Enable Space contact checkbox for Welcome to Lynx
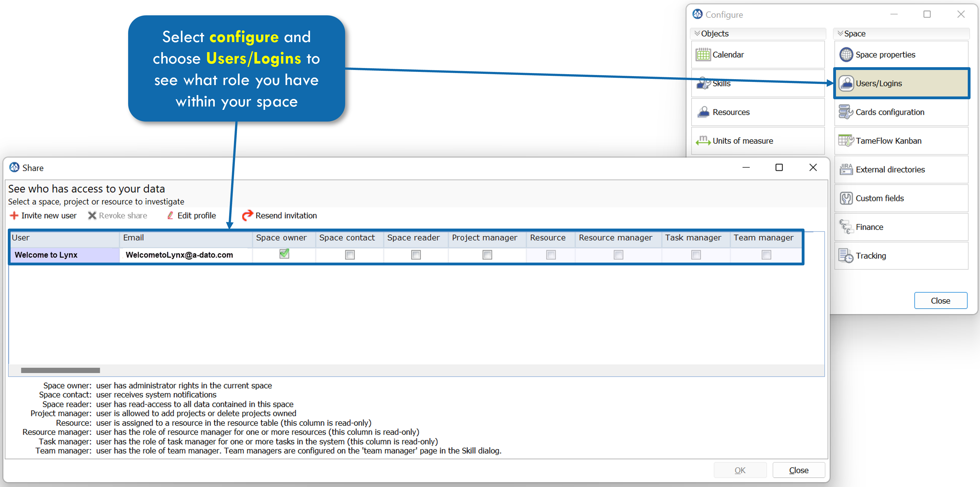This screenshot has height=487, width=980. [350, 255]
